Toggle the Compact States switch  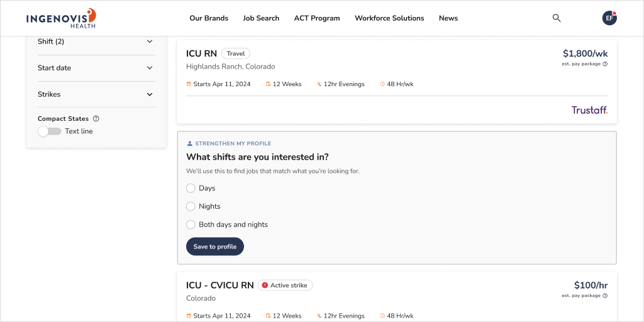pyautogui.click(x=50, y=131)
